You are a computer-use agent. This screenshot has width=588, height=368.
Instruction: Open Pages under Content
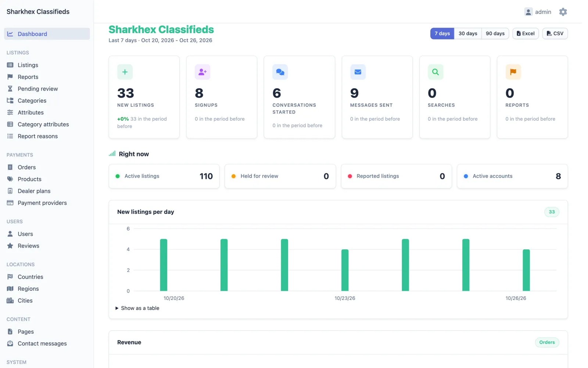point(26,332)
